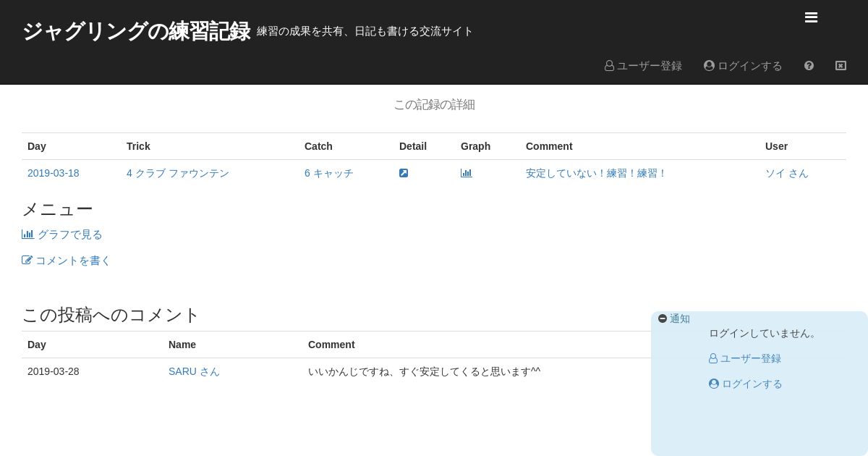868x456 pixels.
Task: Click ユーザー登録 in the notification panel
Action: [x=745, y=358]
